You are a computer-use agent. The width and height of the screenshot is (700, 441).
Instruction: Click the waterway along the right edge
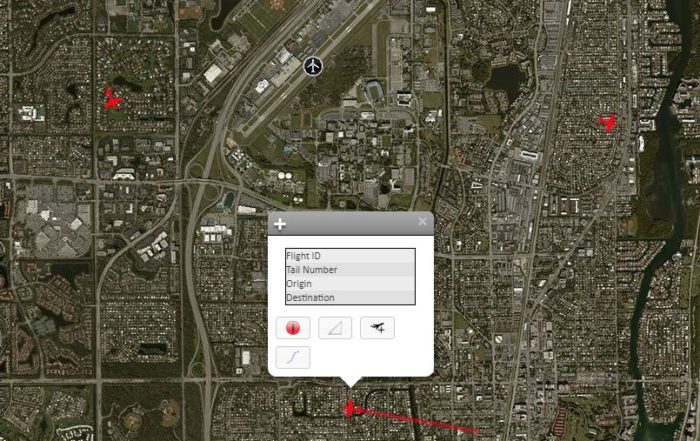click(660, 223)
